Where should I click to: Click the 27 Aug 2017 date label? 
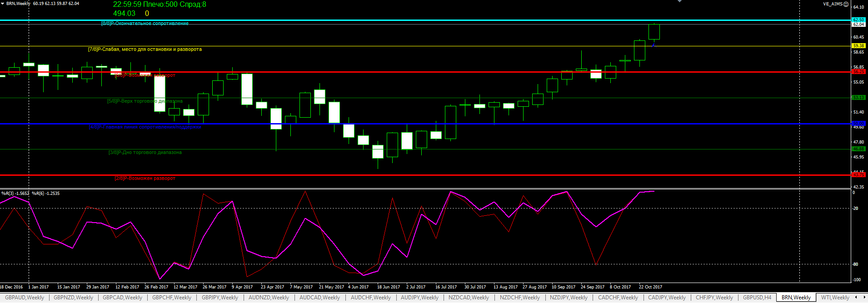[534, 287]
